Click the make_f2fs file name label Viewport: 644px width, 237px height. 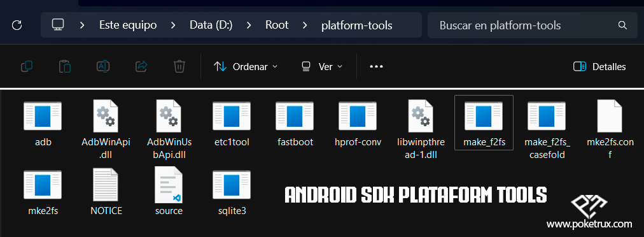(484, 142)
